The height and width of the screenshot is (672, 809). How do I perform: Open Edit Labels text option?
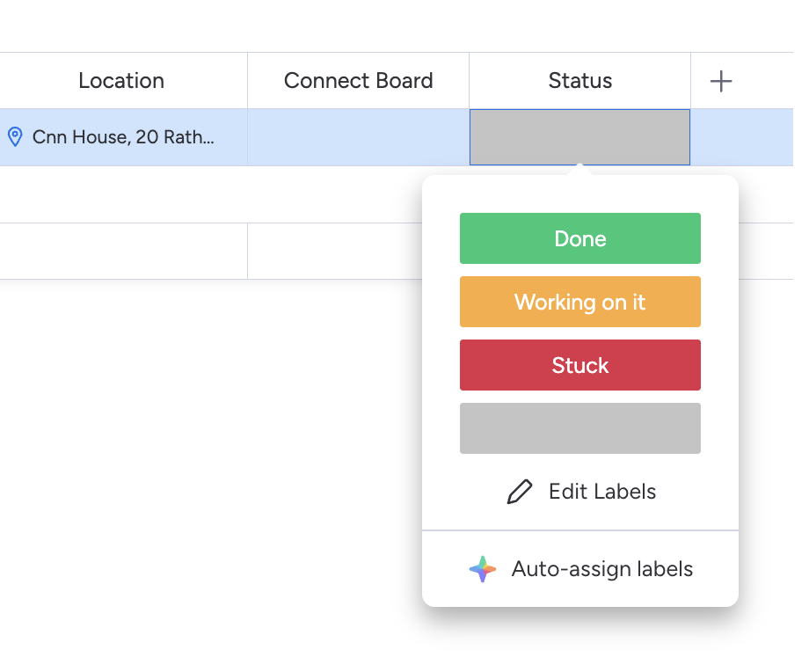(601, 492)
